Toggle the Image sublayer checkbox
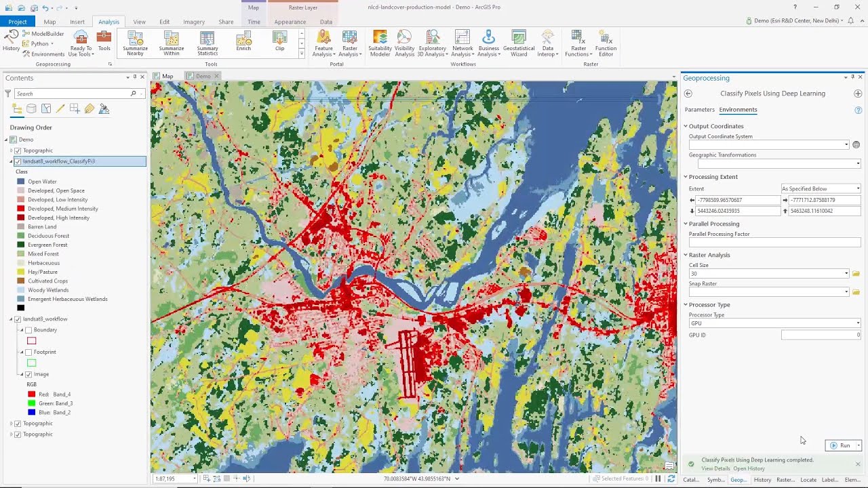 (28, 374)
